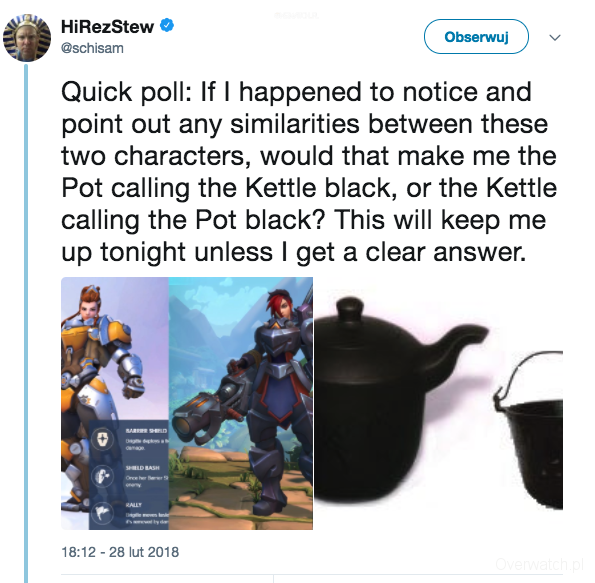Image resolution: width=595 pixels, height=583 pixels.
Task: Click the red-haired Paladins character image
Action: [241, 403]
